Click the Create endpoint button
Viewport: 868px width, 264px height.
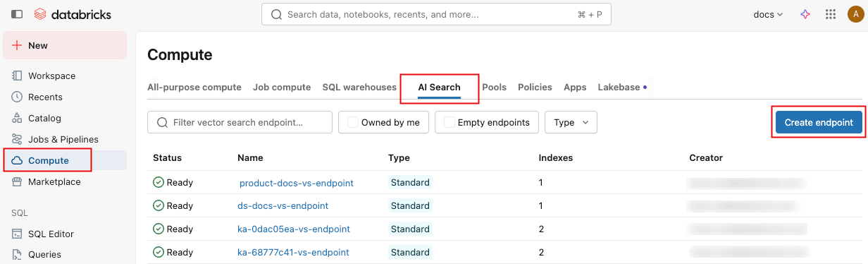pos(819,122)
